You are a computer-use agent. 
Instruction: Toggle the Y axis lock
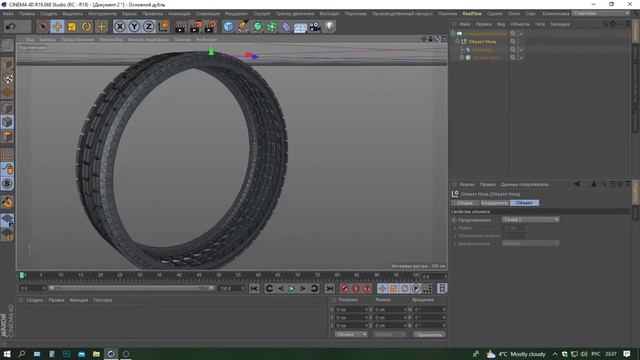[134, 27]
